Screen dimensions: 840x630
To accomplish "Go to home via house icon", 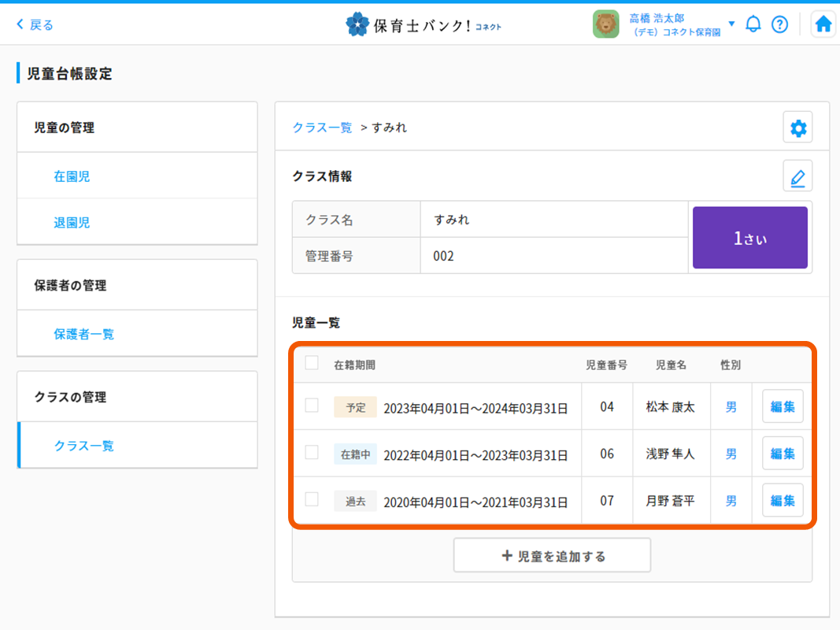I will coord(823,24).
